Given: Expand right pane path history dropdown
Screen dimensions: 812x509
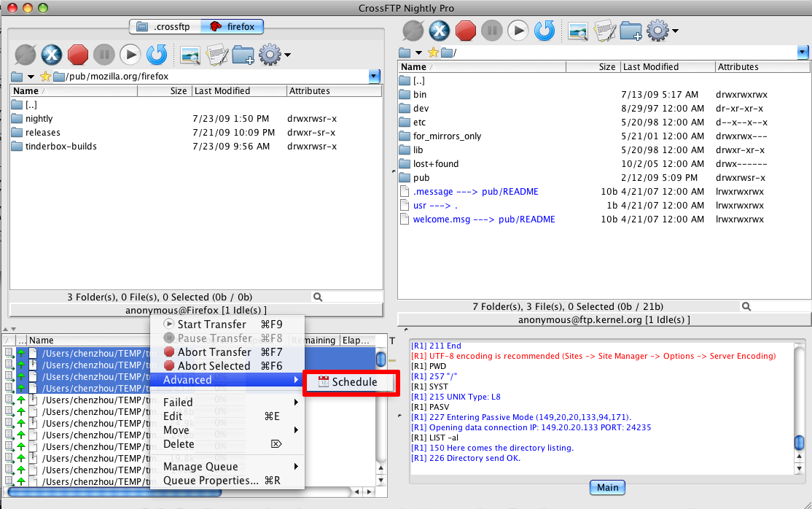Looking at the screenshot, I should (x=803, y=52).
